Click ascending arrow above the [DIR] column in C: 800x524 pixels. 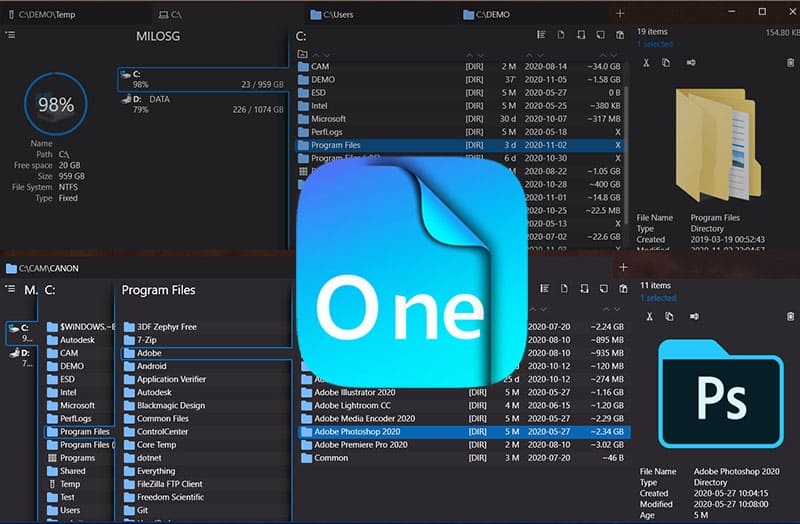click(469, 55)
